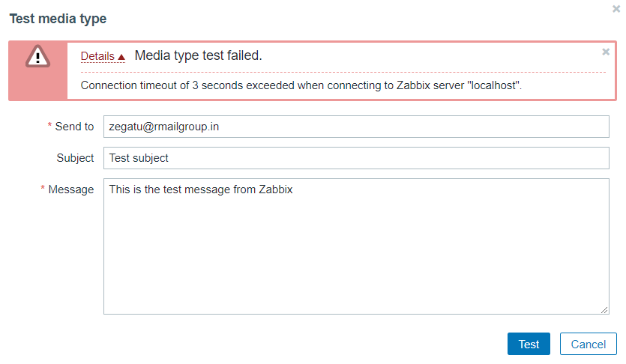
Task: Click the red asterisk beside Send to
Action: click(x=49, y=127)
